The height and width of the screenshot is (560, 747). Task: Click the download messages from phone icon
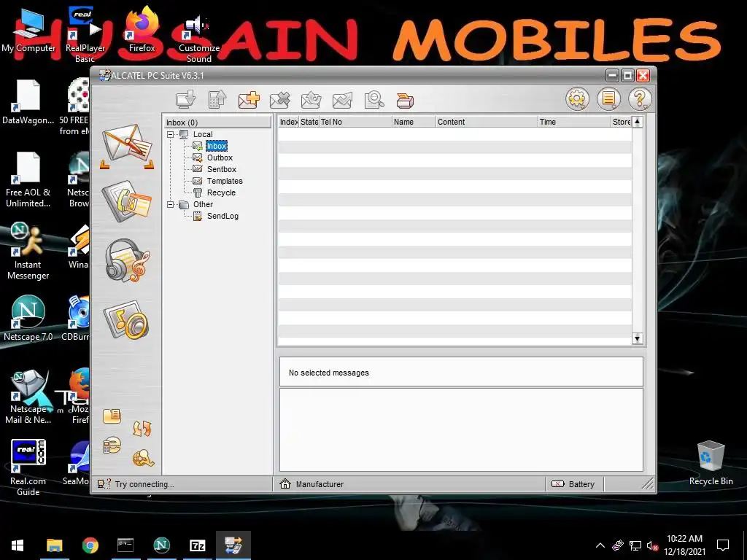(186, 99)
